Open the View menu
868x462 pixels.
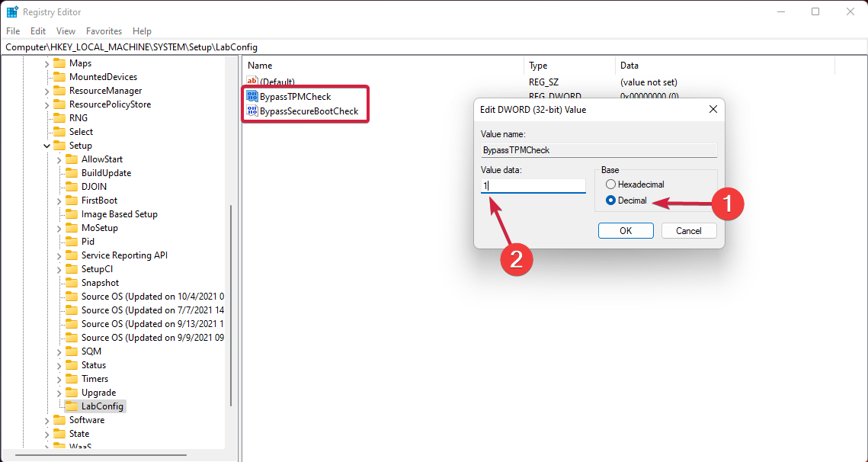point(66,31)
